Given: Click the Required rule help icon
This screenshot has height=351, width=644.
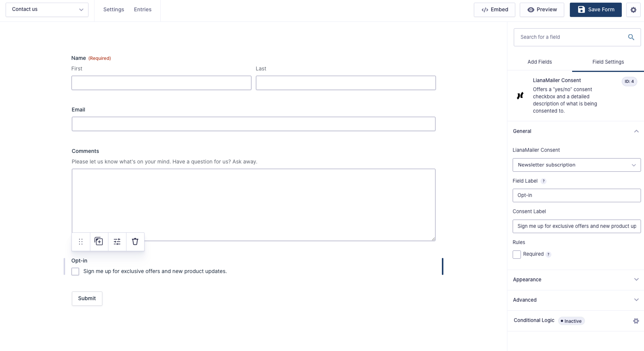Looking at the screenshot, I should [548, 254].
